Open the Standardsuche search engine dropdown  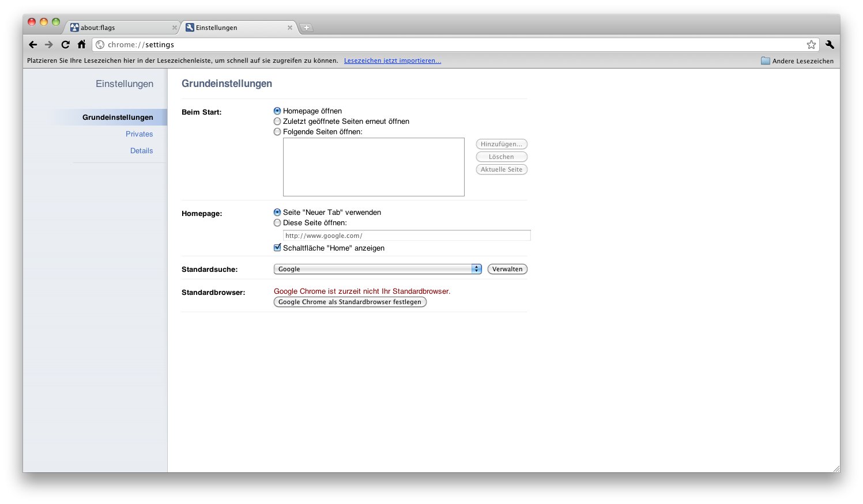point(378,268)
